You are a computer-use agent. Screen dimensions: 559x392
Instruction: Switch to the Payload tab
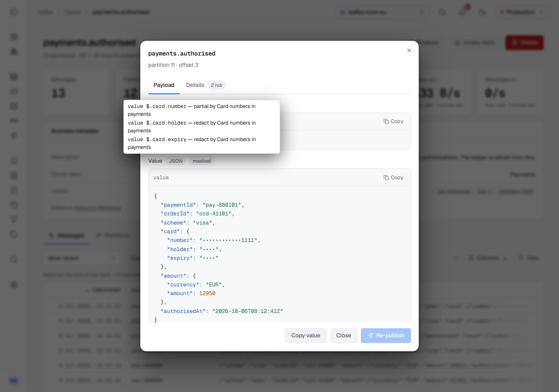(x=164, y=85)
